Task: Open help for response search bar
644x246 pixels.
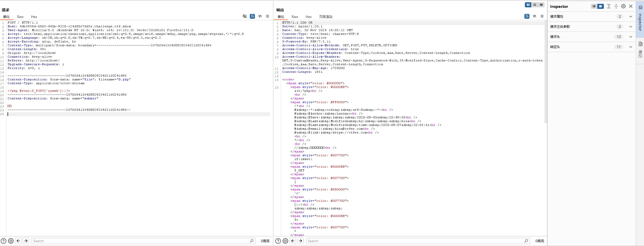Action: (278, 241)
